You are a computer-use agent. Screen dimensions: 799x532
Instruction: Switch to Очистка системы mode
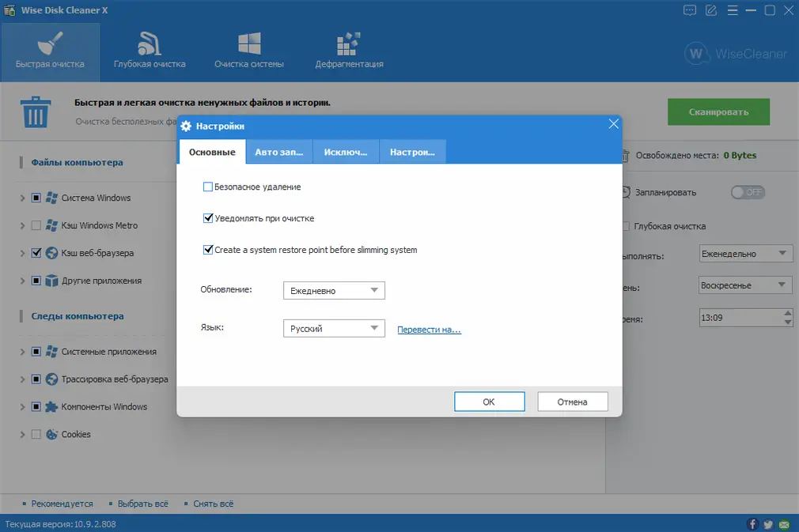coord(248,51)
